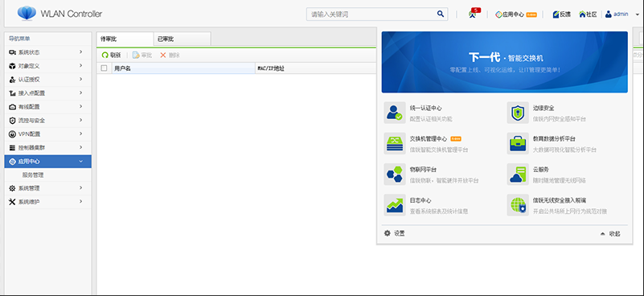644x296 pixels.
Task: Switch to the 已审批 tab
Action: coord(182,39)
